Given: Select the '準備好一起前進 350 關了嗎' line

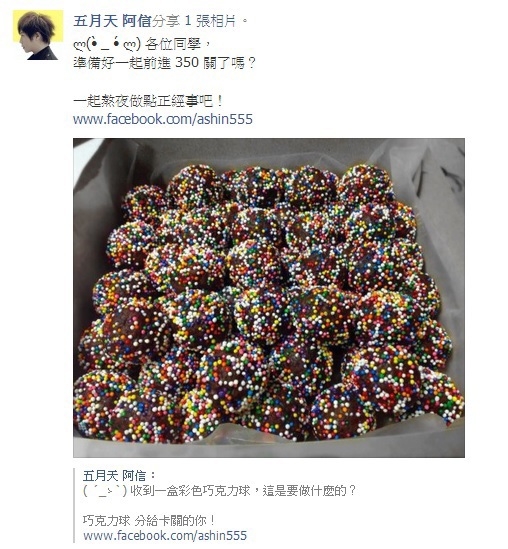Looking at the screenshot, I should (165, 63).
